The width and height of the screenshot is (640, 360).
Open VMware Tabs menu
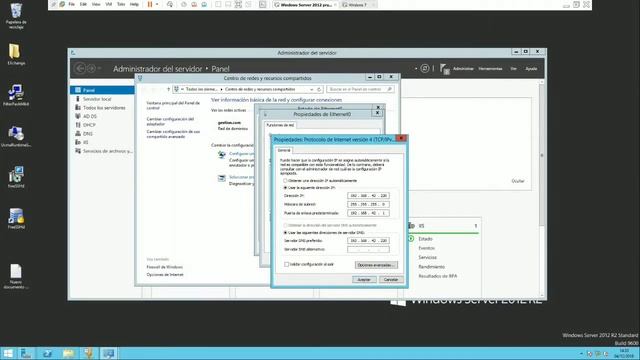pyautogui.click(x=121, y=4)
